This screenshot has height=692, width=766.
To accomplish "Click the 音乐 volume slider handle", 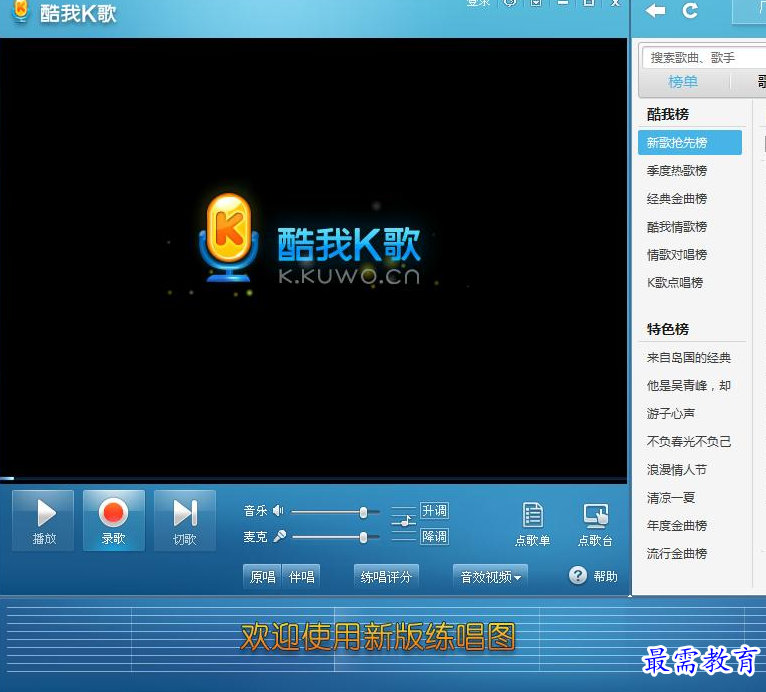I will 363,512.
